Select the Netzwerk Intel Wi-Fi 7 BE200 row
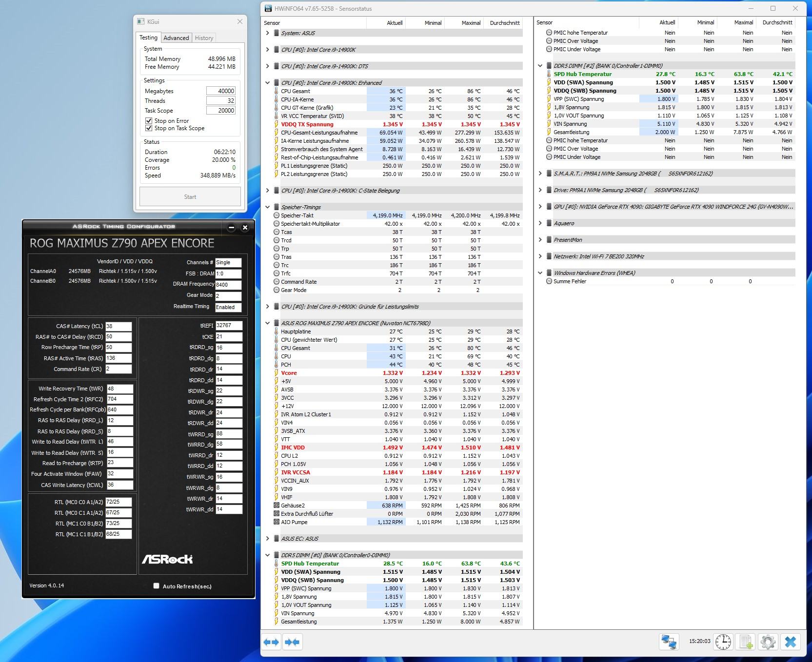Screen dimensions: 812x662 (670, 256)
